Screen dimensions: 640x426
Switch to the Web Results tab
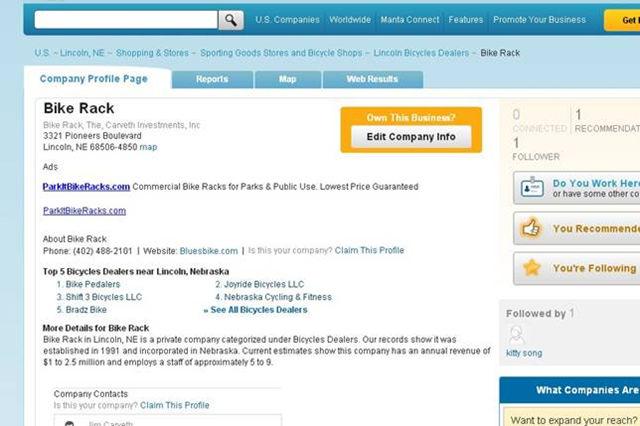(x=372, y=79)
